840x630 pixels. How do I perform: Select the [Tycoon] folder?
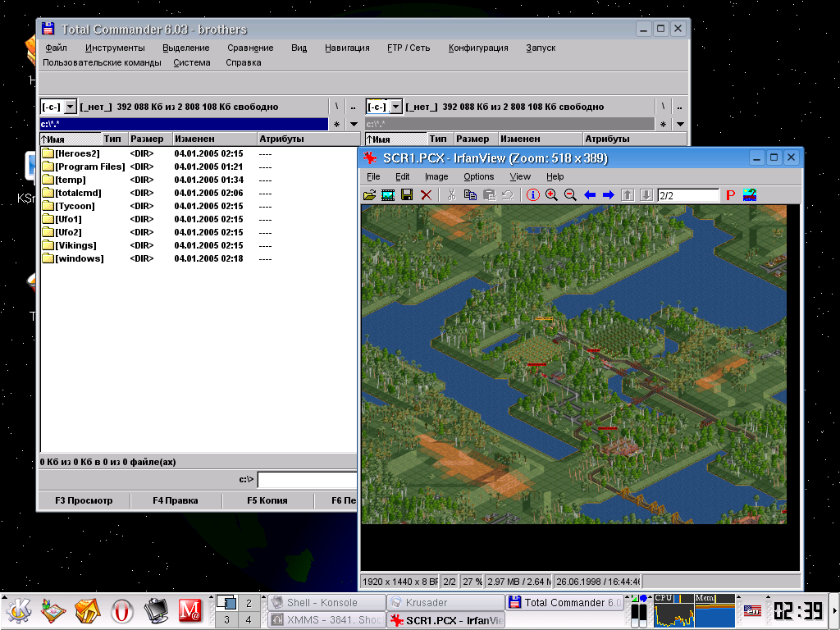click(69, 206)
